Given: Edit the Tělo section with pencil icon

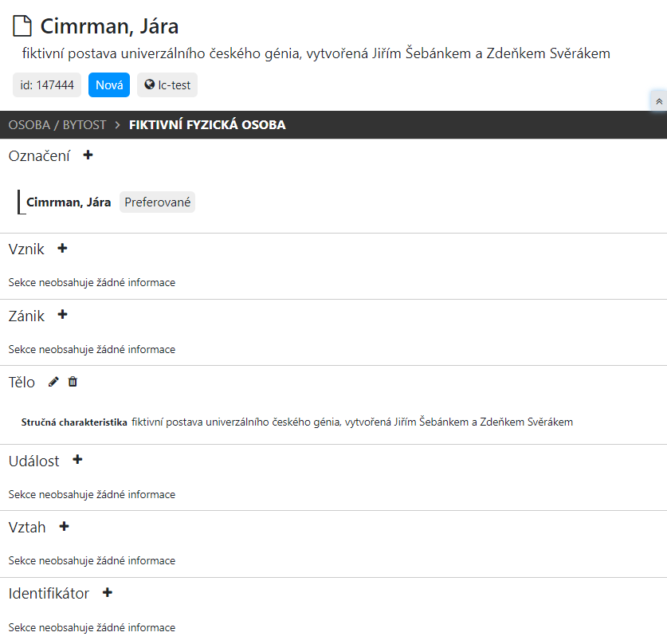Looking at the screenshot, I should point(53,382).
